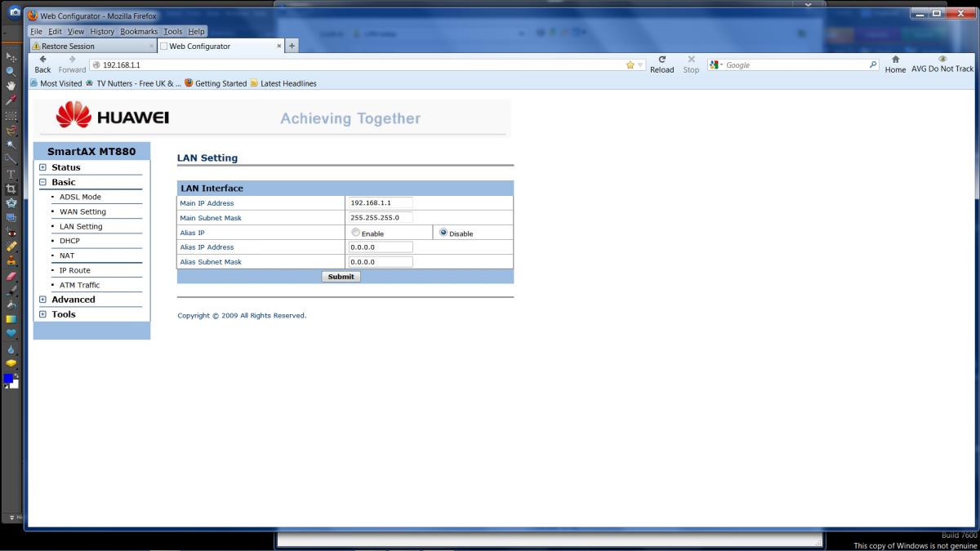980x551 pixels.
Task: Open the Bookmarks menu
Action: [x=138, y=31]
